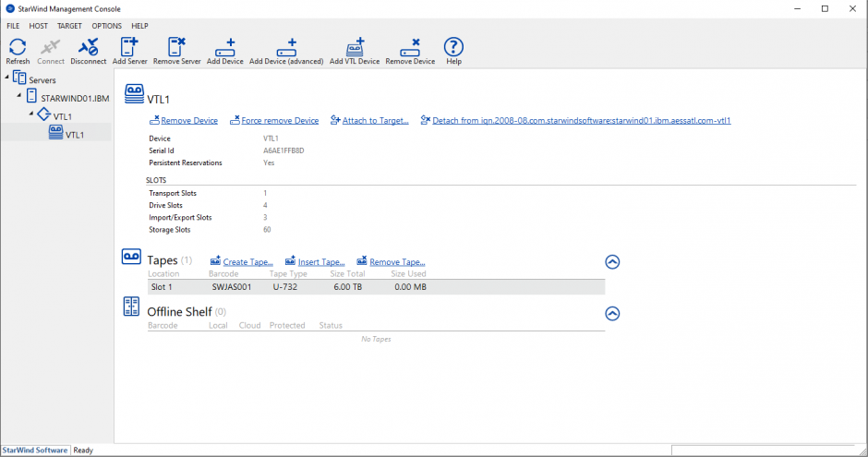Click the Tape Type column header
The image size is (868, 457).
tap(288, 273)
